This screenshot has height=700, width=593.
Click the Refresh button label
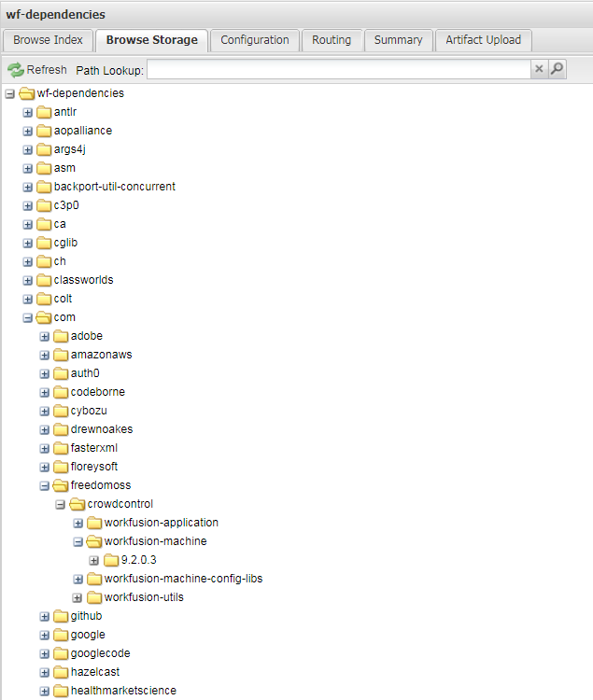click(x=47, y=70)
